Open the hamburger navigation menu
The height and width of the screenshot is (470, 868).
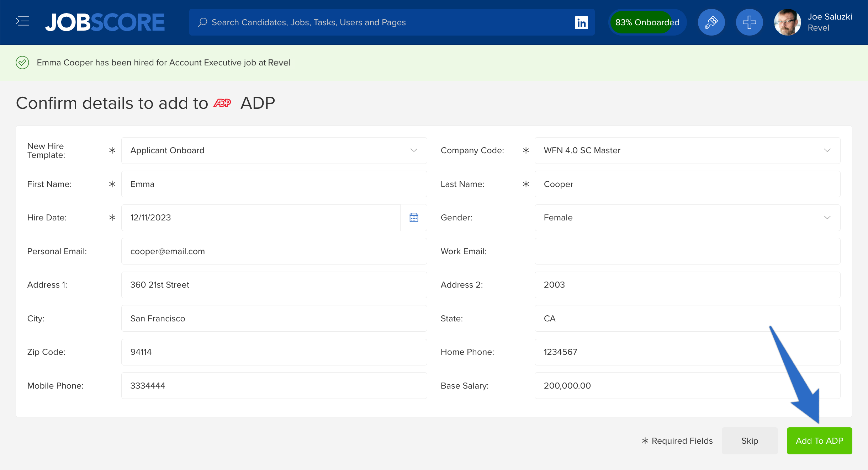[x=22, y=21]
